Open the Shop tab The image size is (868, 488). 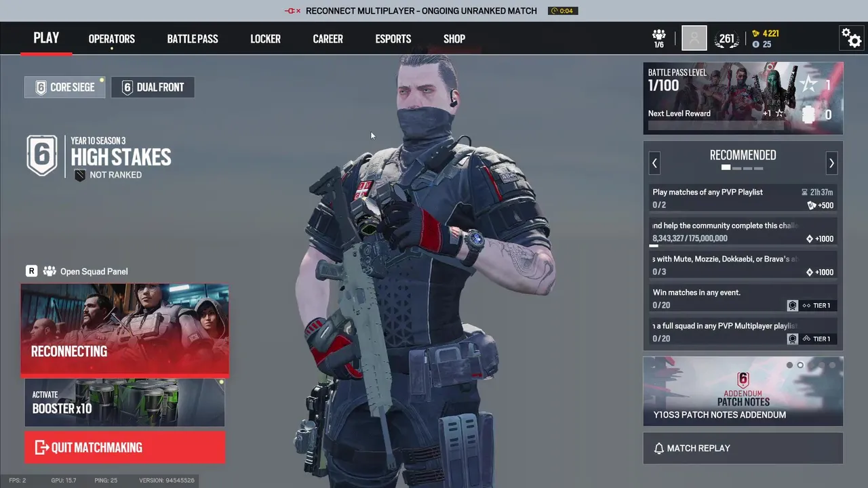(454, 39)
